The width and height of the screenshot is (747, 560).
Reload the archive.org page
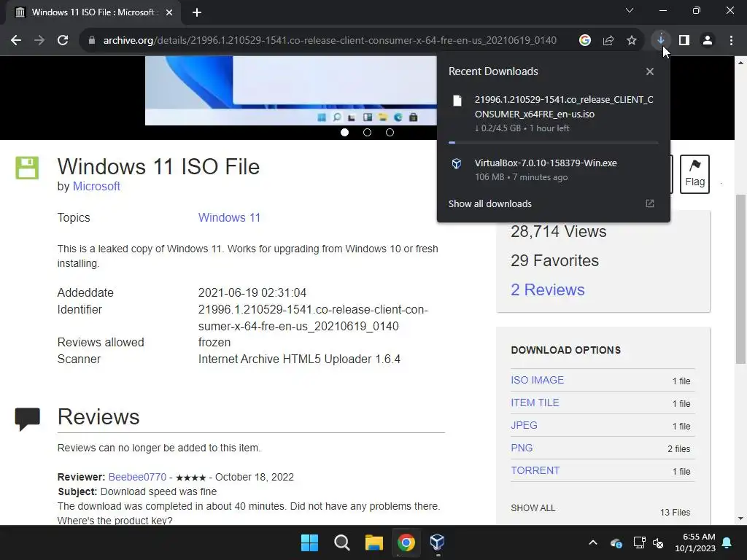63,41
